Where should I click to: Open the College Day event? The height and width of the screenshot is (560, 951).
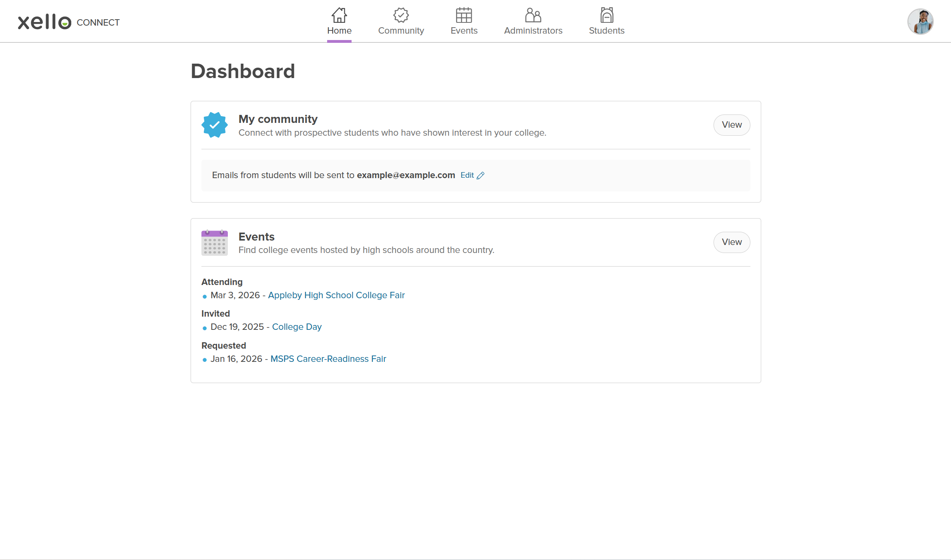pyautogui.click(x=296, y=327)
